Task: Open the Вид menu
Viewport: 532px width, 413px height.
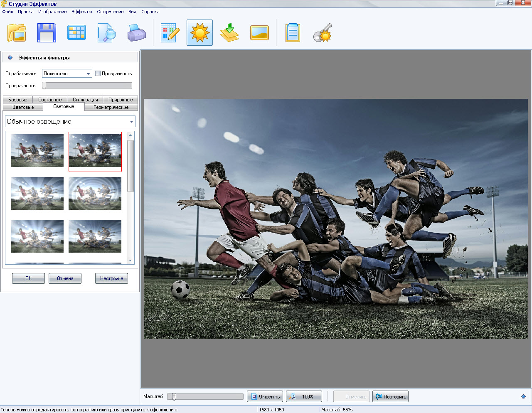Action: pos(132,12)
